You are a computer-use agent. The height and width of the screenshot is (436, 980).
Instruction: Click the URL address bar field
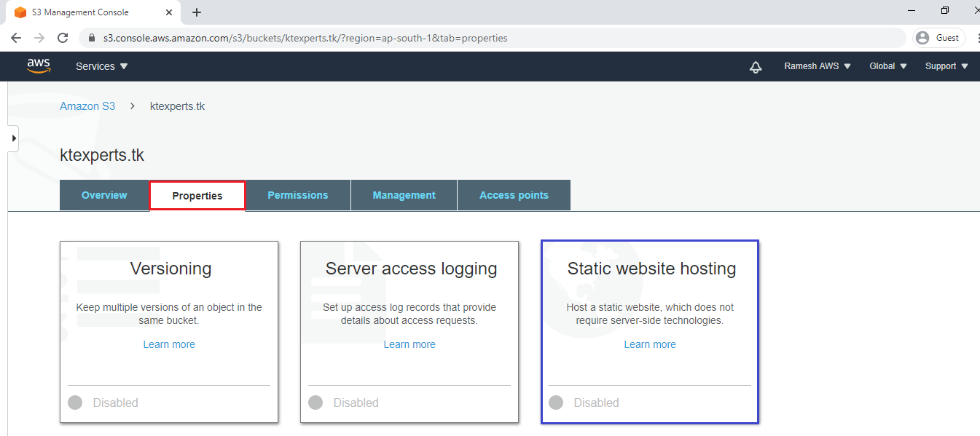(x=492, y=38)
